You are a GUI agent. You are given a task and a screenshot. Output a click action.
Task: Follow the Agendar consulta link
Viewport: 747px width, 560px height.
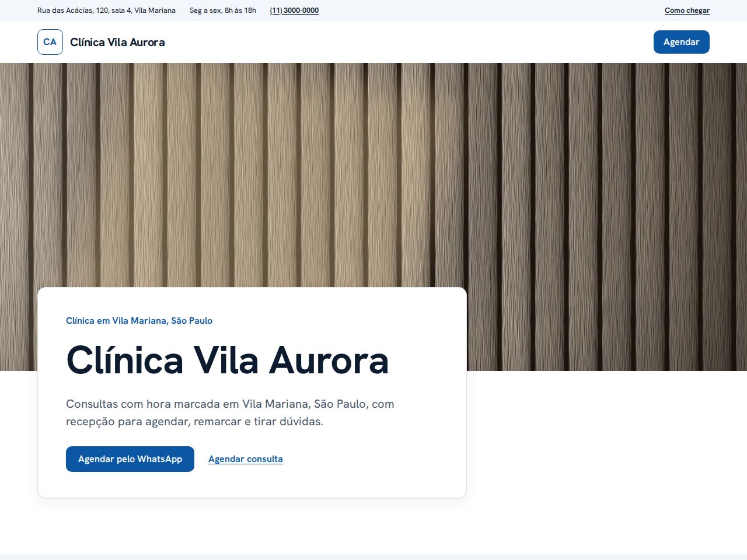[x=246, y=459]
